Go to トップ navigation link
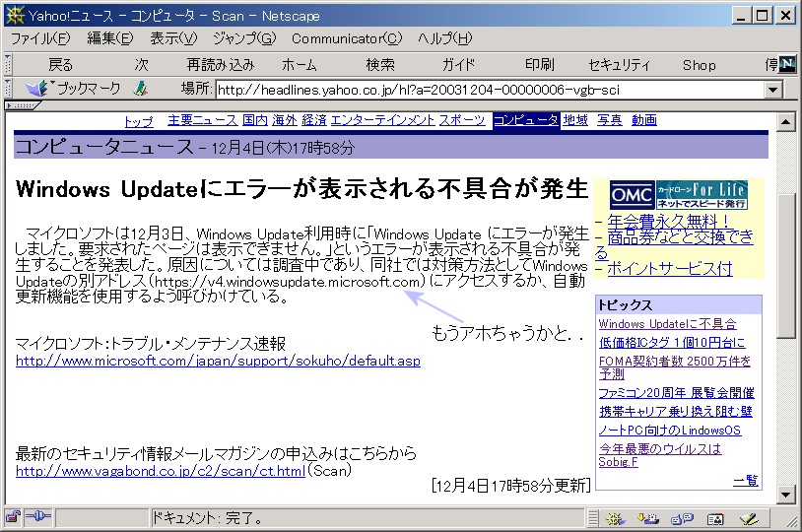The image size is (802, 532). tap(139, 121)
